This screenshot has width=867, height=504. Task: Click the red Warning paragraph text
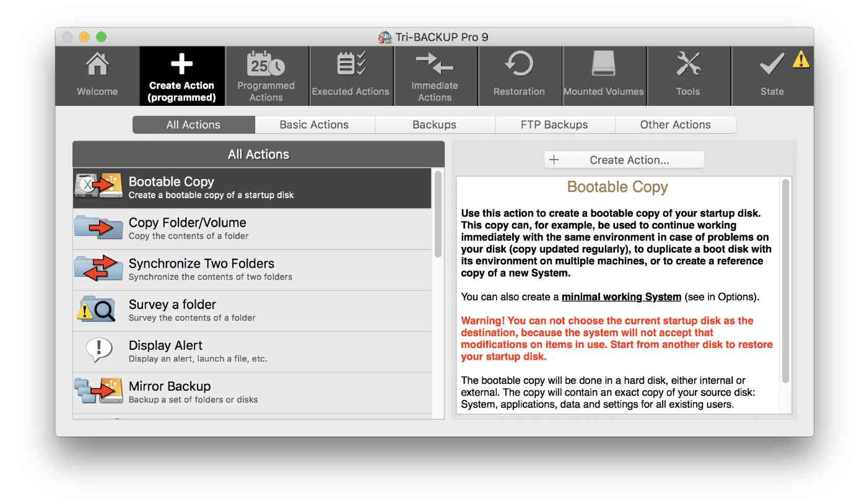[x=617, y=339]
